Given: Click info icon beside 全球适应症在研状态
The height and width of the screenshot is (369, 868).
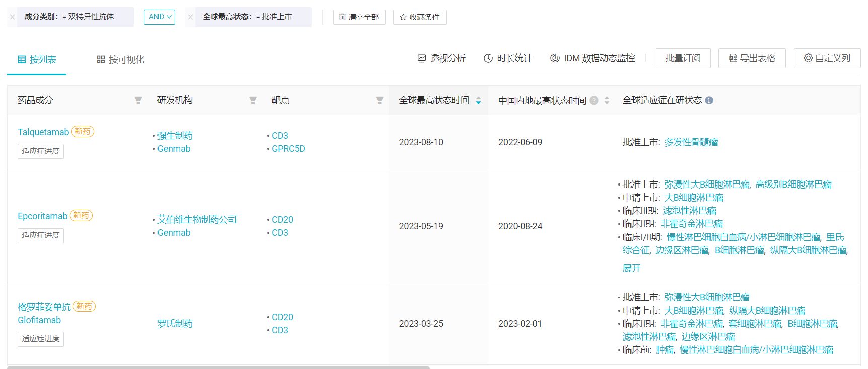Looking at the screenshot, I should [x=709, y=100].
